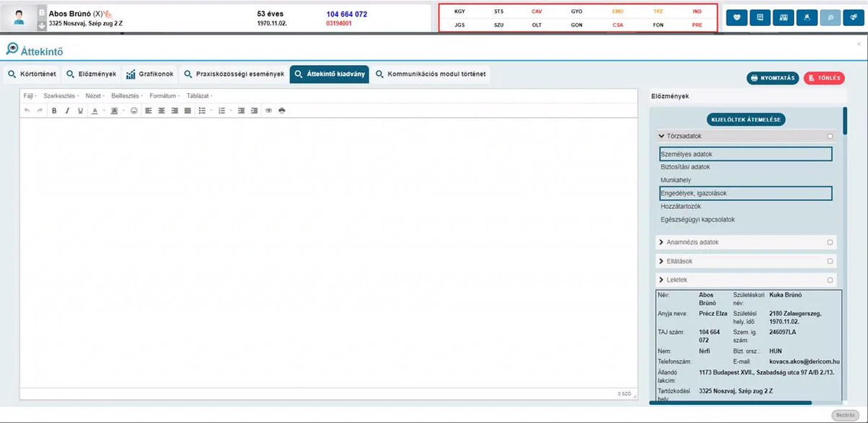Insert a numbered list
The image size is (868, 423).
point(221,111)
